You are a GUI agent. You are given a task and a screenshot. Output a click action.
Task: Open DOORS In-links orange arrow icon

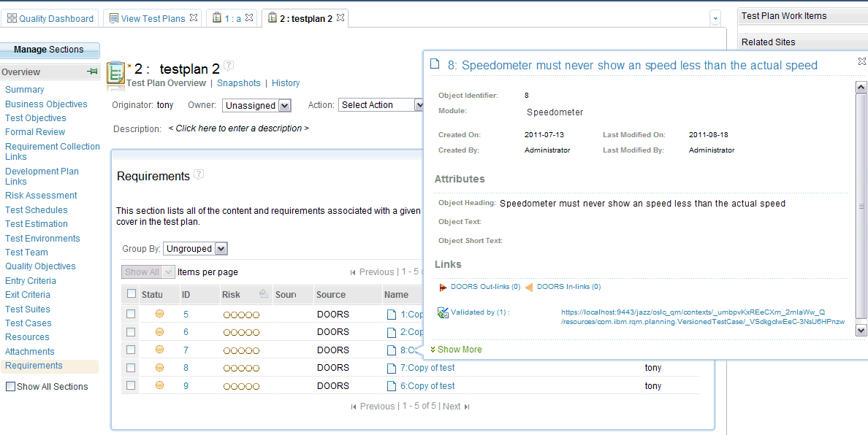(530, 288)
